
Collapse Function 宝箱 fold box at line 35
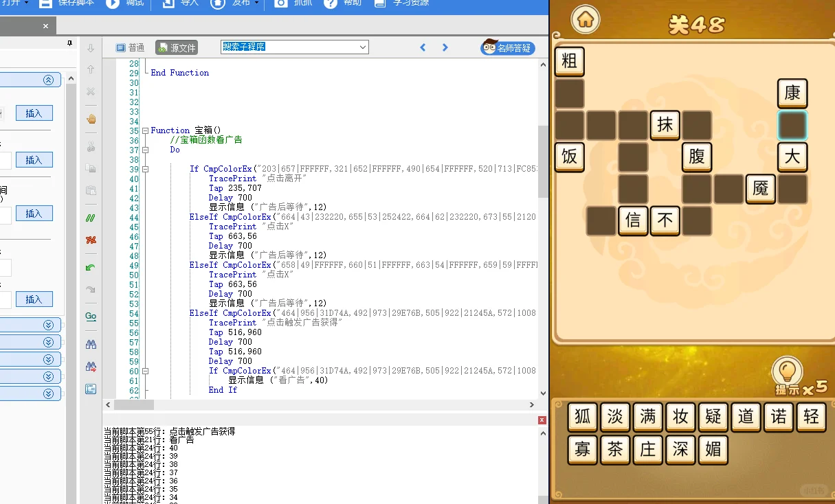[145, 130]
